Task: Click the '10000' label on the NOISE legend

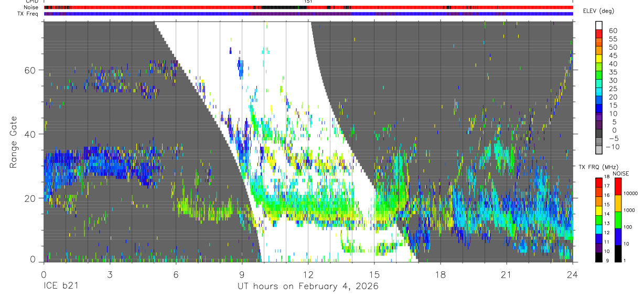Action: pos(631,193)
